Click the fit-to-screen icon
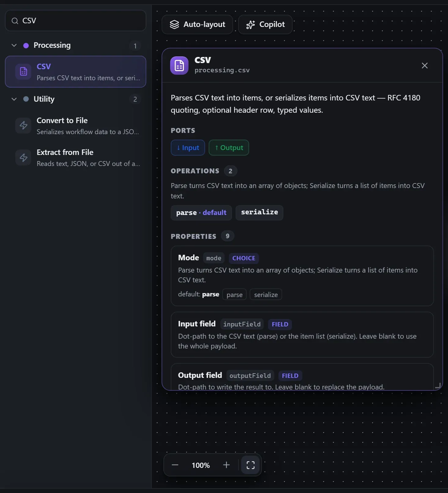 pyautogui.click(x=250, y=465)
